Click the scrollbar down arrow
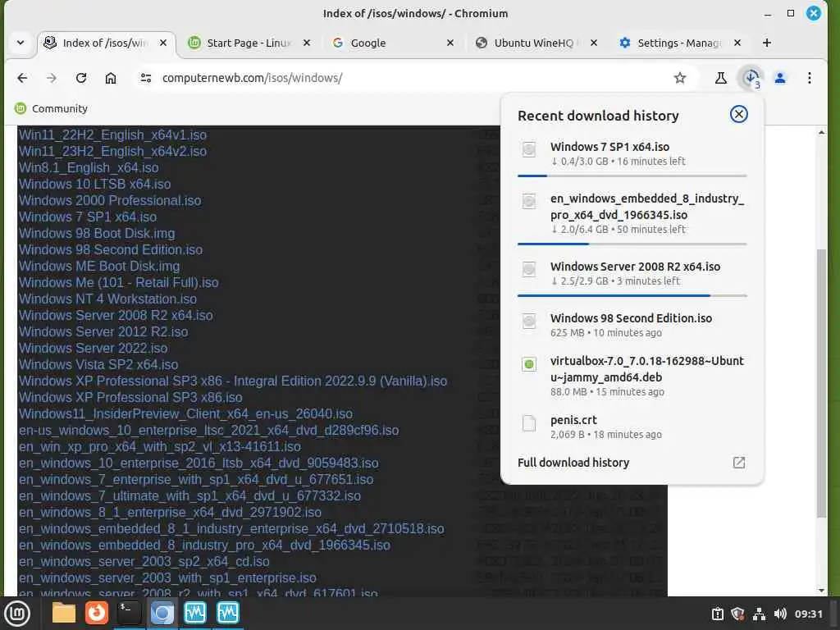Image resolution: width=840 pixels, height=630 pixels. [821, 591]
